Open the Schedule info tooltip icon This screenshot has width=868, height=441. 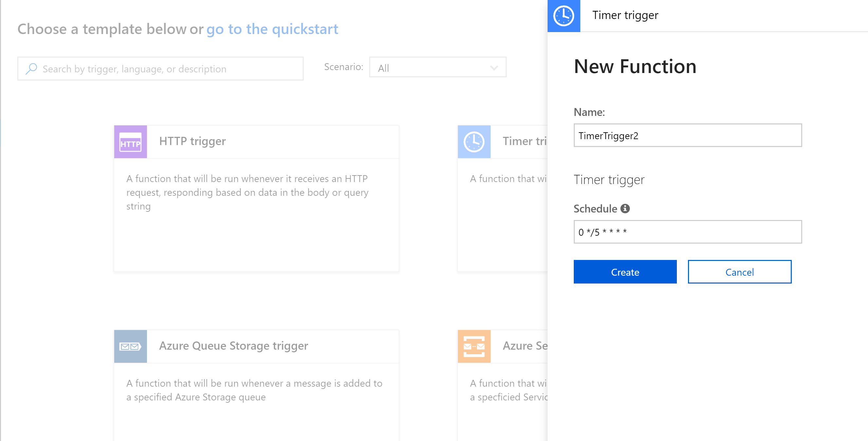click(626, 208)
